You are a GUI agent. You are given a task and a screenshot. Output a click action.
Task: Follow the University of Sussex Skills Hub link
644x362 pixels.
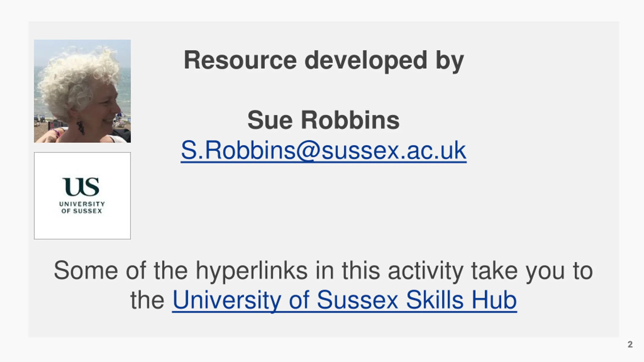tap(344, 300)
